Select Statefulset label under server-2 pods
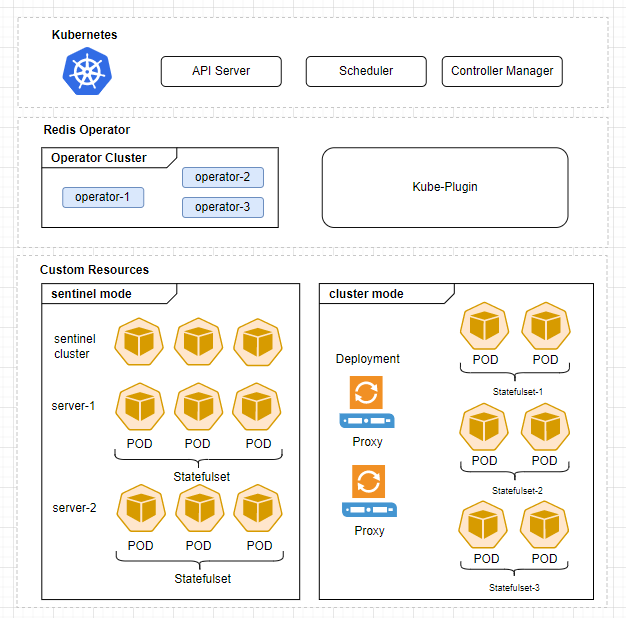This screenshot has width=626, height=618. (202, 579)
